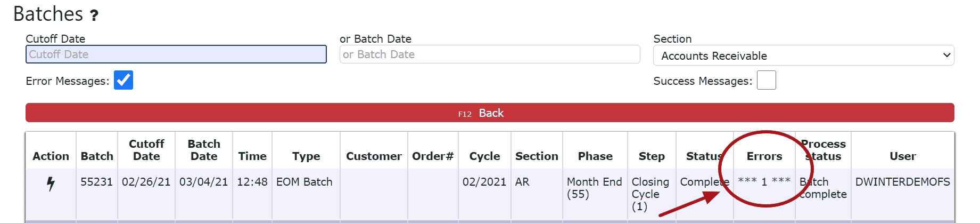
Task: Select the EOM Batch type cell
Action: click(304, 182)
